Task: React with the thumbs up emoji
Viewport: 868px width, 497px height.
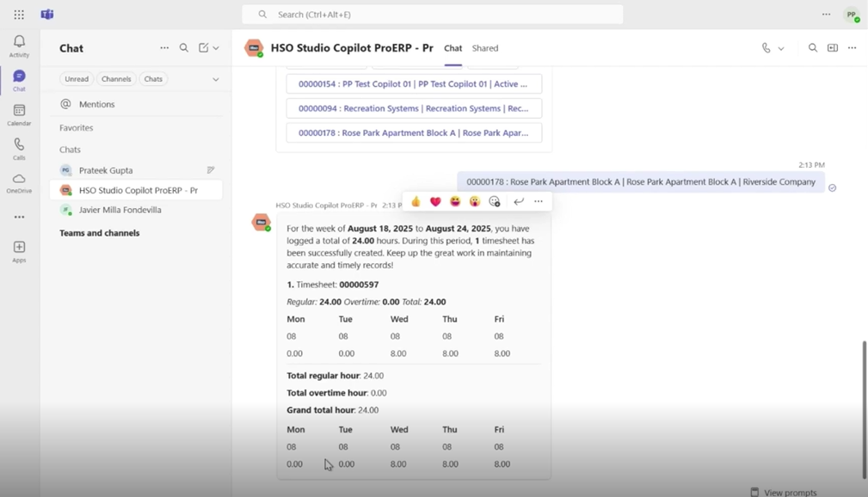Action: coord(416,201)
